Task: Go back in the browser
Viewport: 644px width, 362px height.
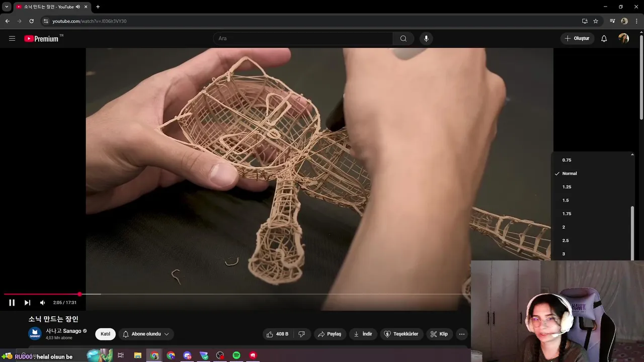Action: [x=7, y=21]
